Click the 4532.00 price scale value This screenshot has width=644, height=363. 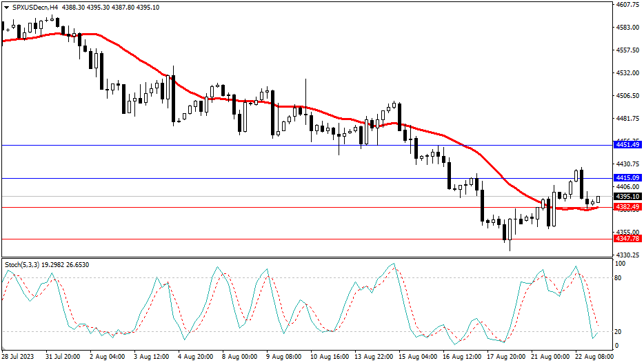coord(627,73)
